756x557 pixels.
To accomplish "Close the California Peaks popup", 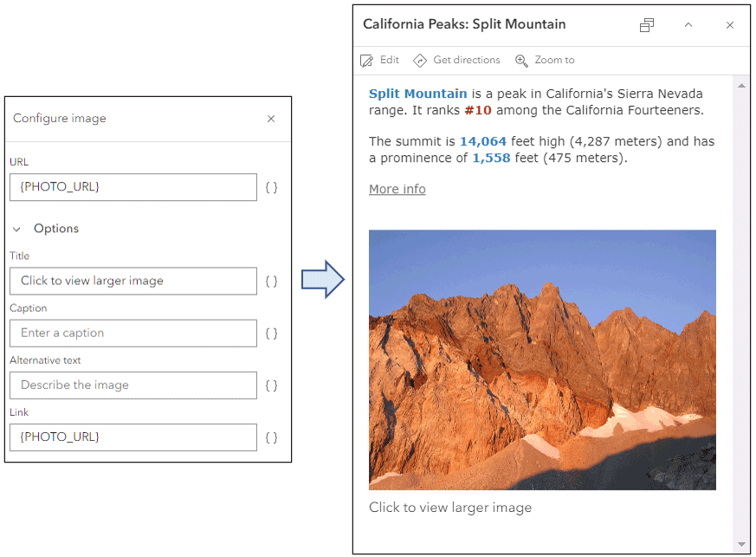I will tap(730, 25).
